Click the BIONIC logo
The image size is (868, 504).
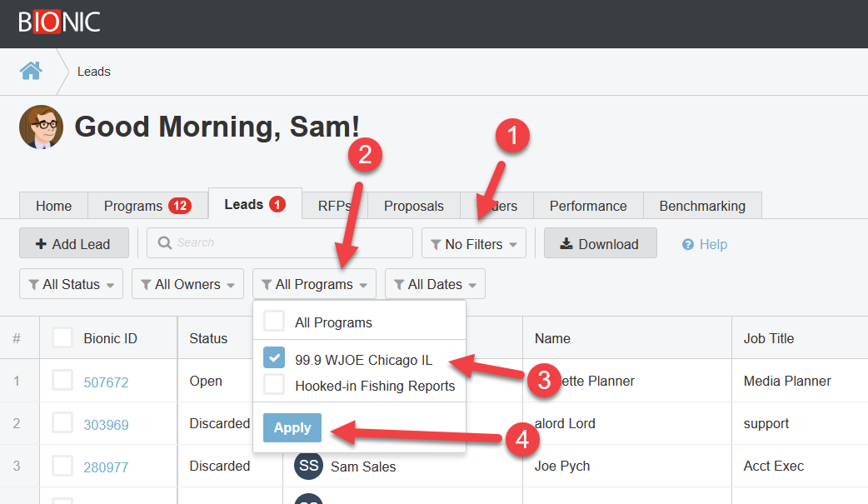tap(59, 22)
